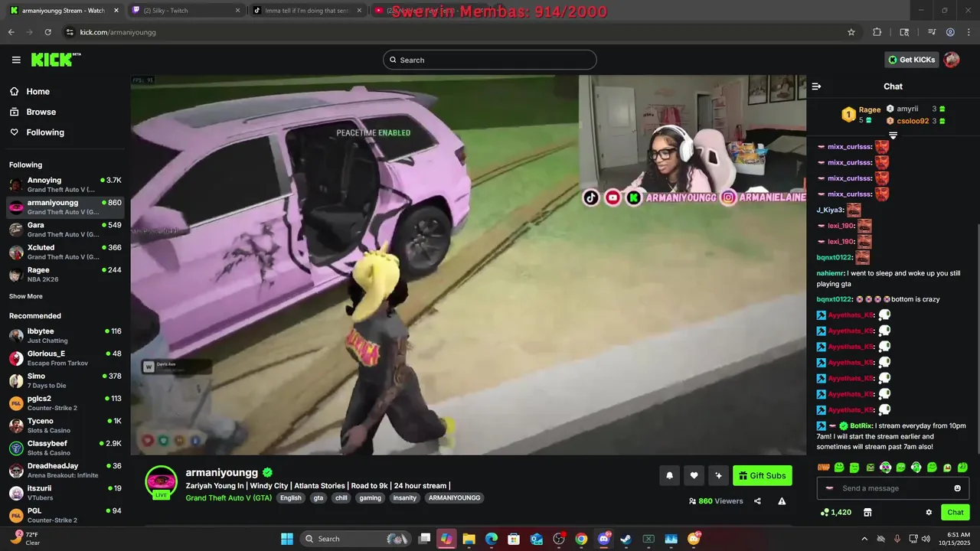Open OBS Studio from taskbar
Screen dimensions: 980x551
tap(559, 539)
